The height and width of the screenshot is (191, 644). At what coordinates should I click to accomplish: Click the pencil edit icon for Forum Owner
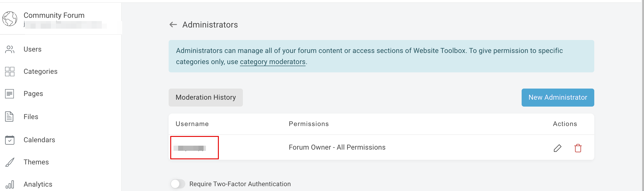click(557, 148)
